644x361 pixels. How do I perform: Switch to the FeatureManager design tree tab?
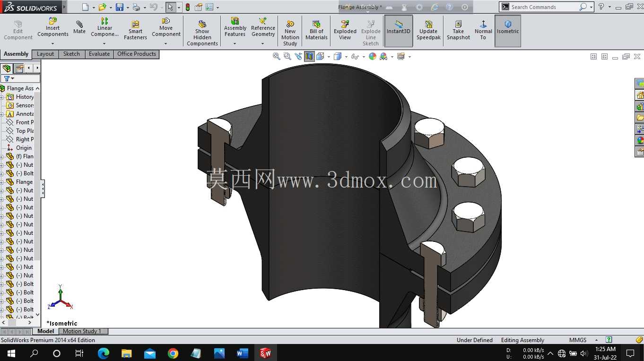tap(7, 69)
